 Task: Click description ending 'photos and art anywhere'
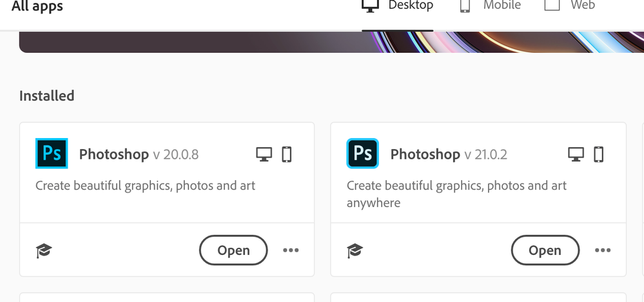pos(456,194)
